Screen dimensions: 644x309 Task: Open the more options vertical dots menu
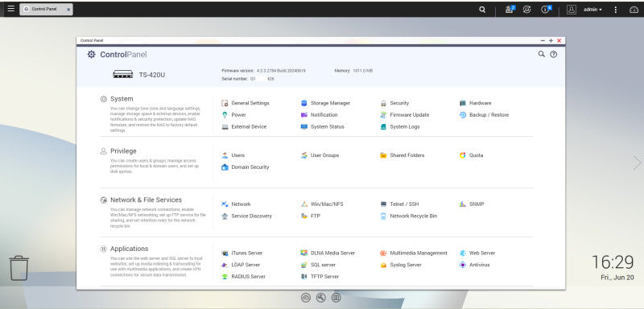click(x=615, y=10)
